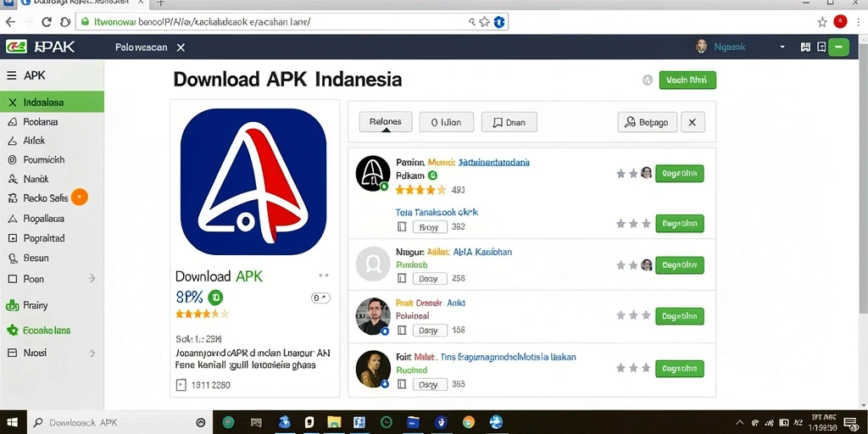This screenshot has height=434, width=868.
Task: Click the small gray circle icon near title
Action: point(647,81)
